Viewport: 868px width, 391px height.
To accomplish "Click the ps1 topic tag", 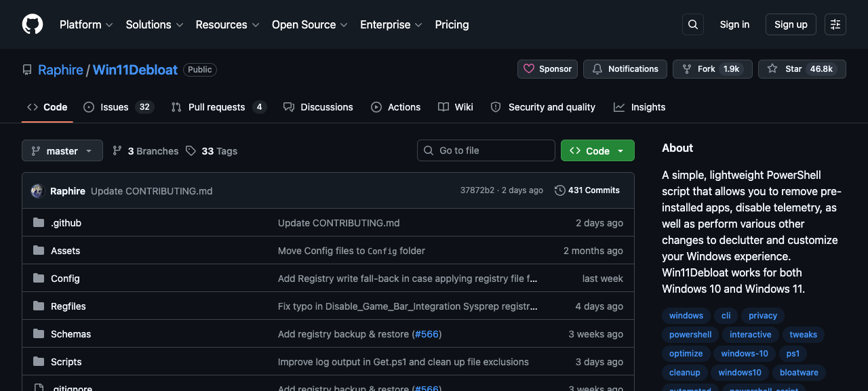I will pyautogui.click(x=793, y=354).
